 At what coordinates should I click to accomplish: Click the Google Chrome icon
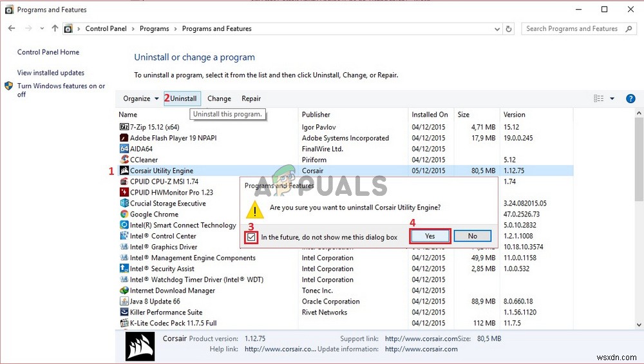click(124, 214)
